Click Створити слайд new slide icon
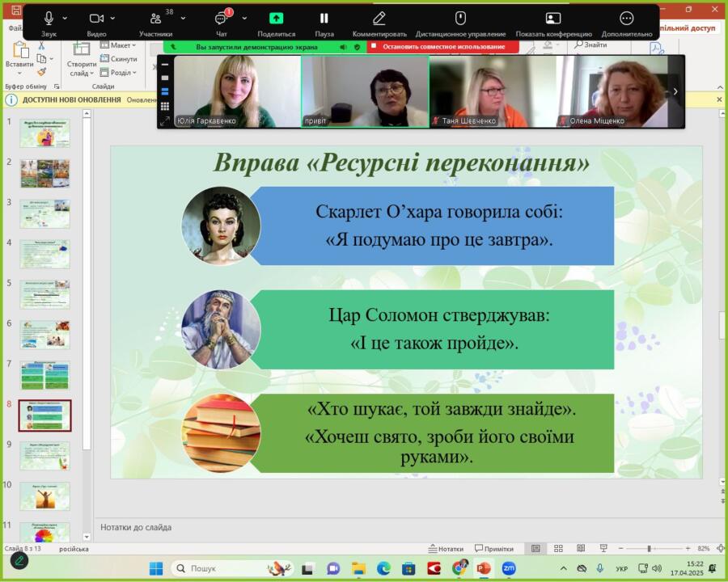This screenshot has width=728, height=582. (x=81, y=49)
